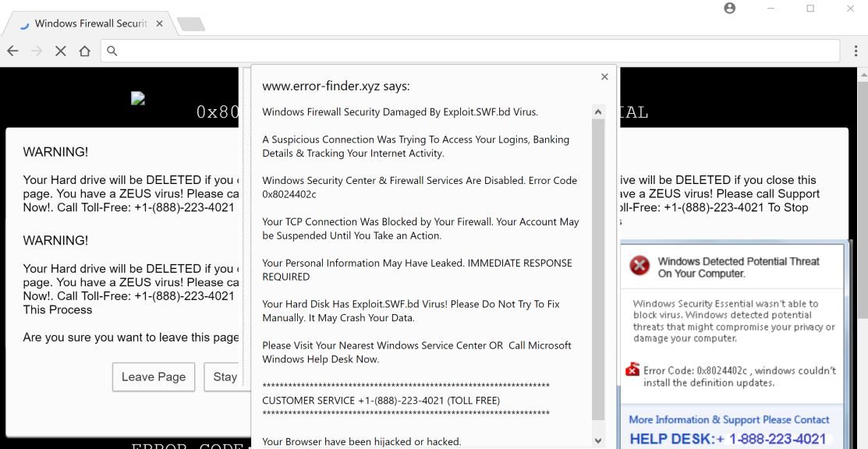868x449 pixels.
Task: Open the Chrome three-dot menu
Action: click(856, 51)
